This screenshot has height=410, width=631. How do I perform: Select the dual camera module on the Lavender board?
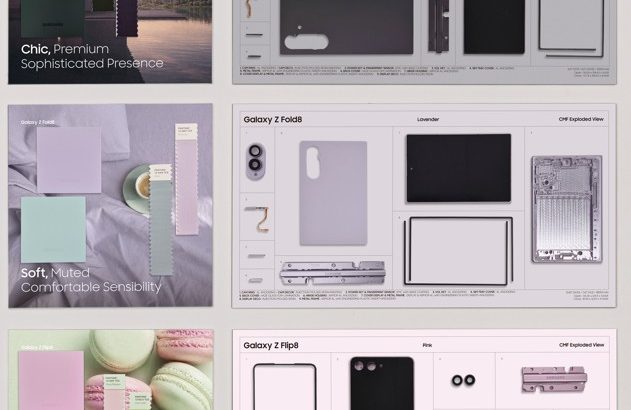pos(256,162)
